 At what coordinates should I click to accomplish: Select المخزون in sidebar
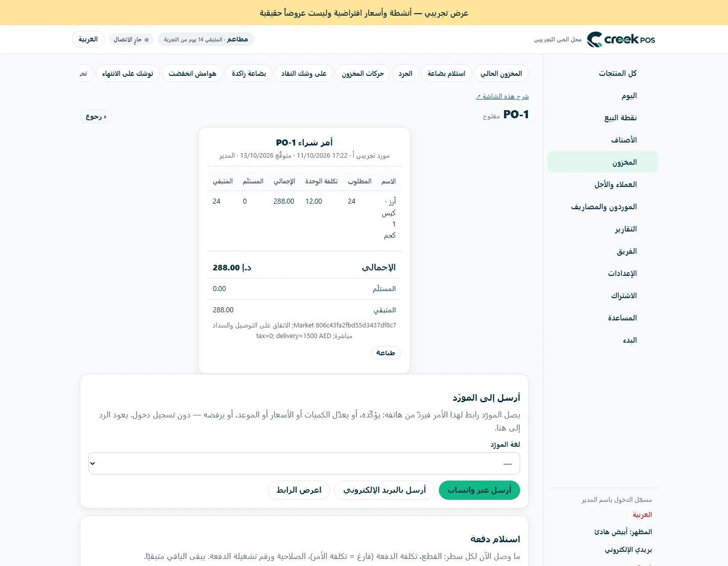(x=603, y=162)
